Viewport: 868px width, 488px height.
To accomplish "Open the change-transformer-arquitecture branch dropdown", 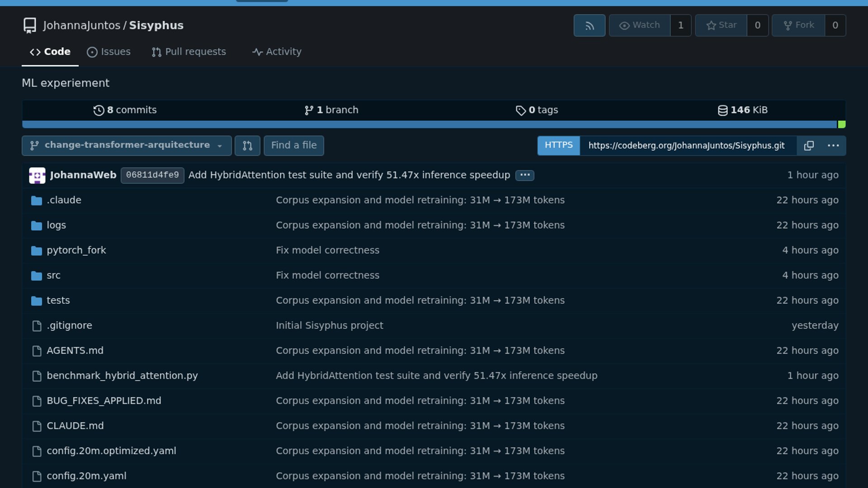I will click(127, 145).
